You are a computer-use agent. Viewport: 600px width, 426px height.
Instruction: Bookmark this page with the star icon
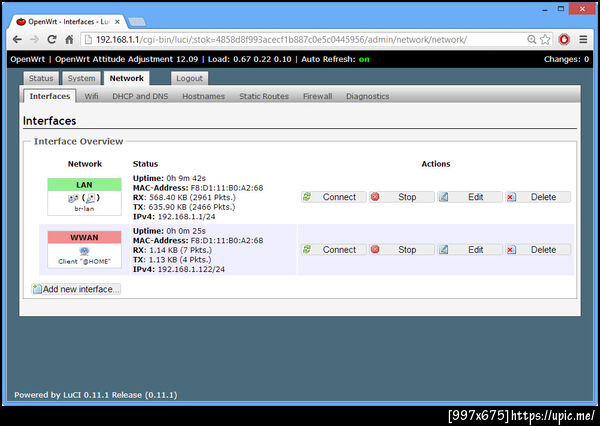545,39
